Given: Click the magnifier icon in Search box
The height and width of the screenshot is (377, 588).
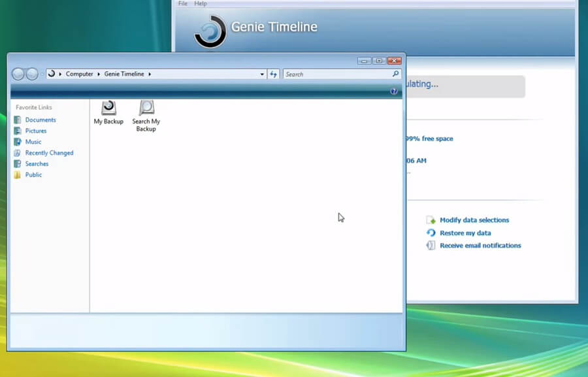Looking at the screenshot, I should (x=396, y=74).
